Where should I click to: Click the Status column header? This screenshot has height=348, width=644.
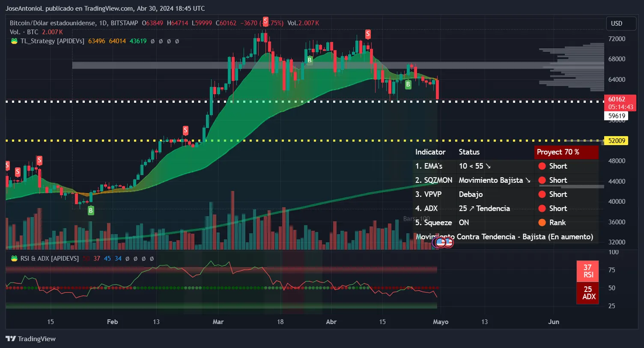469,152
